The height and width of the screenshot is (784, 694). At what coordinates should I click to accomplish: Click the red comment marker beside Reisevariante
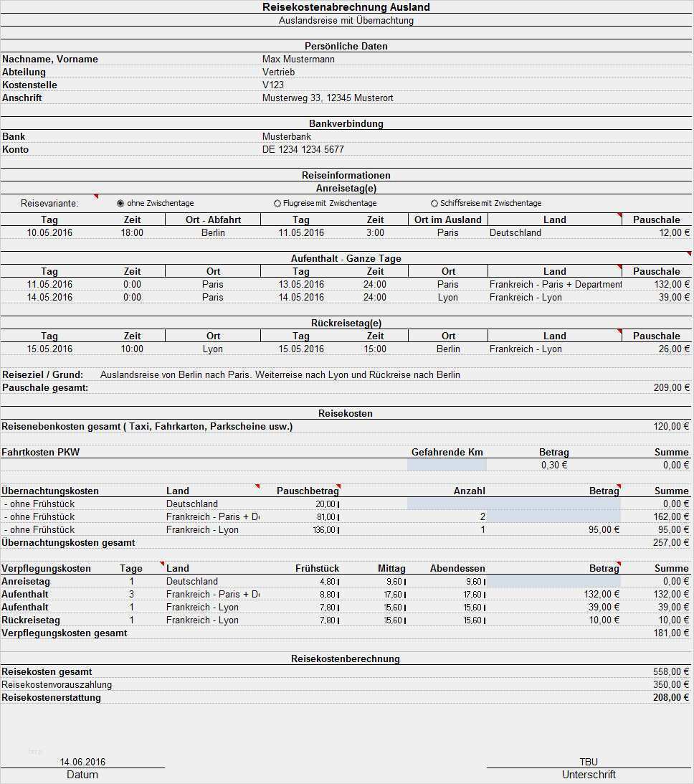pyautogui.click(x=96, y=197)
